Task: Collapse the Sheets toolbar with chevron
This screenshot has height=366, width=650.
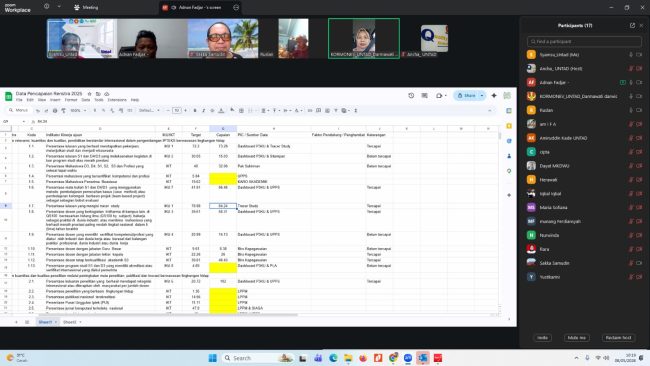Action: tap(490, 111)
